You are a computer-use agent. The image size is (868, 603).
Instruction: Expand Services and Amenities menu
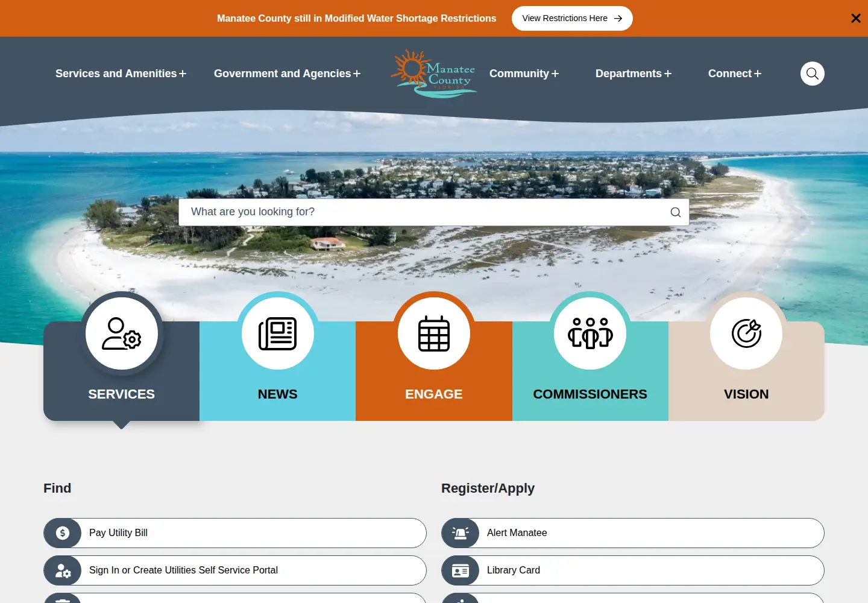tap(121, 74)
